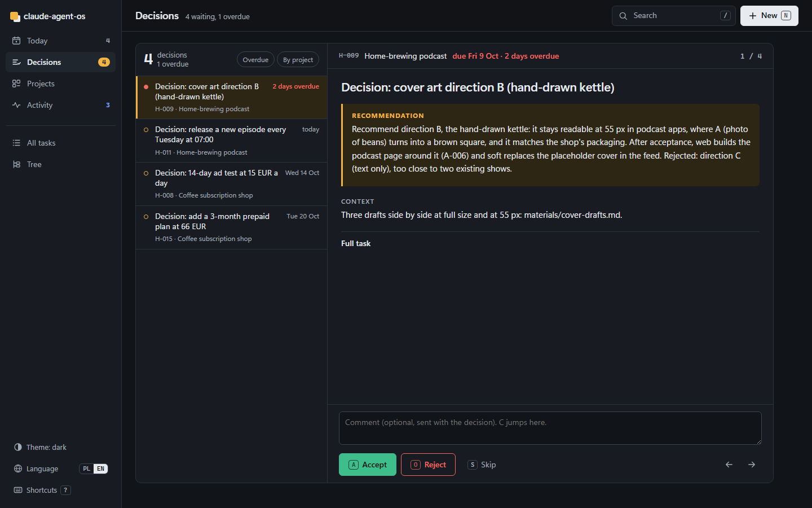Open the Projects section

click(x=60, y=84)
